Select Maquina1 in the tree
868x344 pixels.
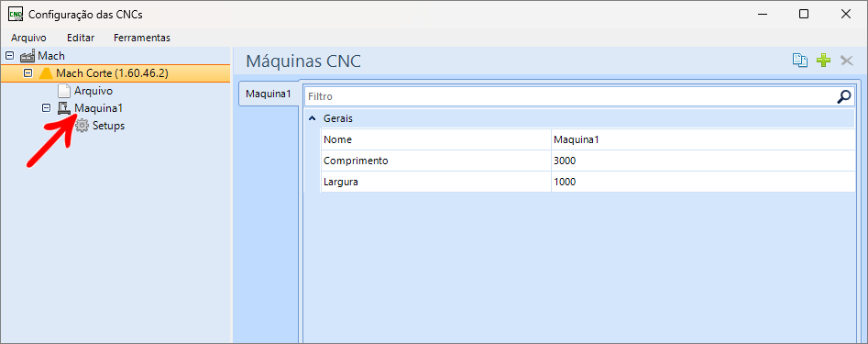99,107
